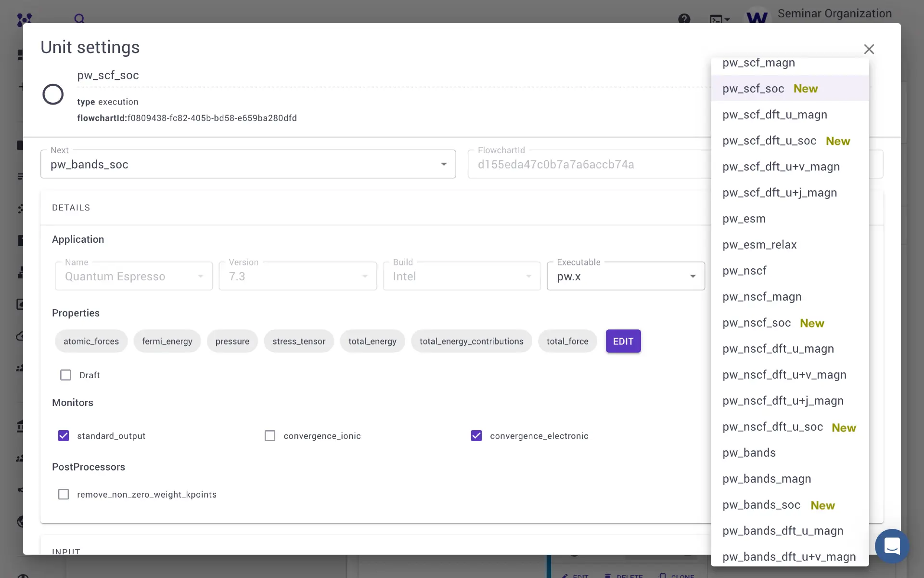Screen dimensions: 924x578
Task: Click the 'W' organization avatar
Action: 757,16
